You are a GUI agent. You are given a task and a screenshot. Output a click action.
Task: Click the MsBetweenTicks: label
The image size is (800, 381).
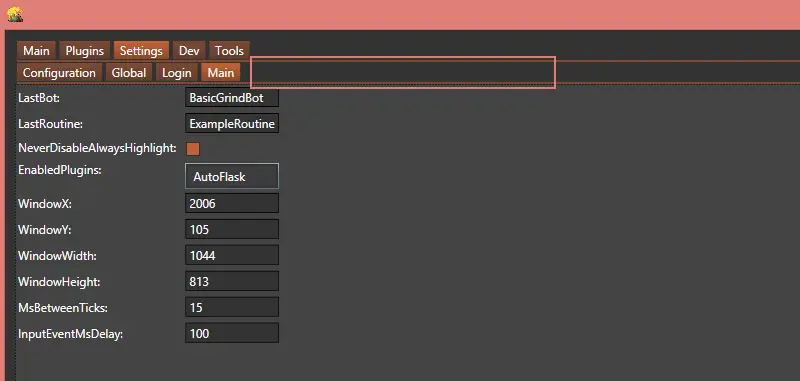coord(63,308)
